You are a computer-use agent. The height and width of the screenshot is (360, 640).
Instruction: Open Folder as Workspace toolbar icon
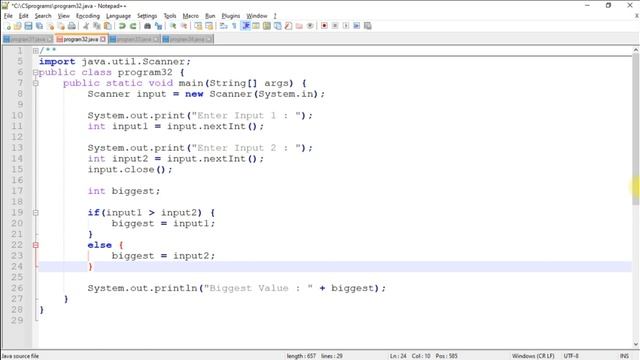299,26
